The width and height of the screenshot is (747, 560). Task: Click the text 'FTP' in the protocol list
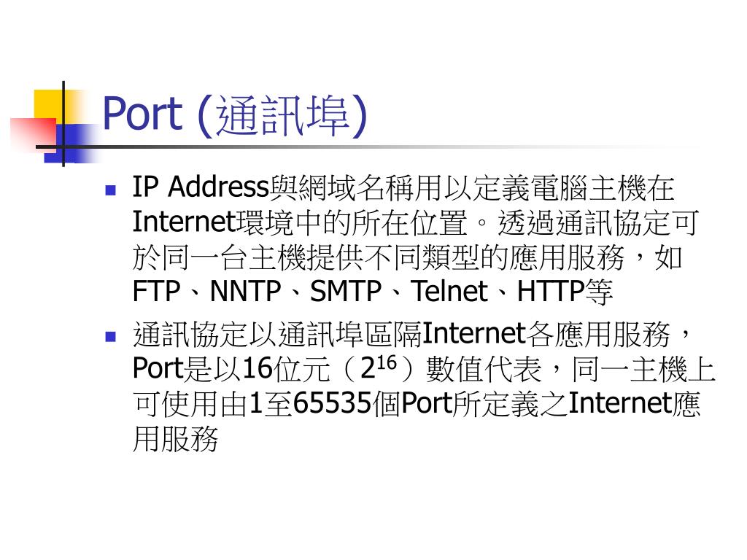pos(157,291)
